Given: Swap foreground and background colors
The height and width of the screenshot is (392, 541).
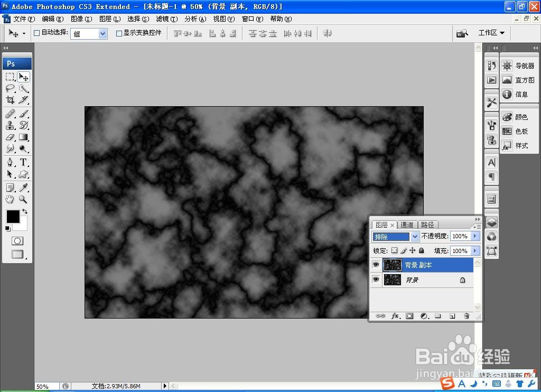Looking at the screenshot, I should pyautogui.click(x=25, y=211).
